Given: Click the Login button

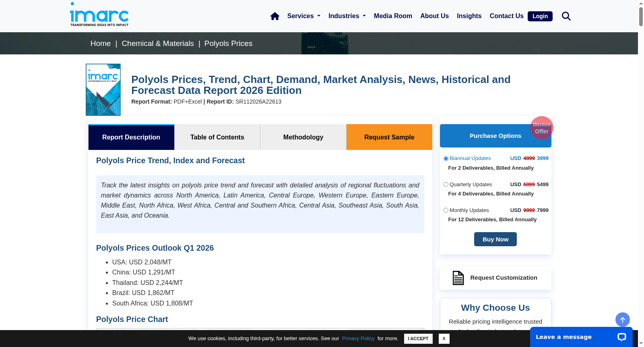Looking at the screenshot, I should point(540,16).
